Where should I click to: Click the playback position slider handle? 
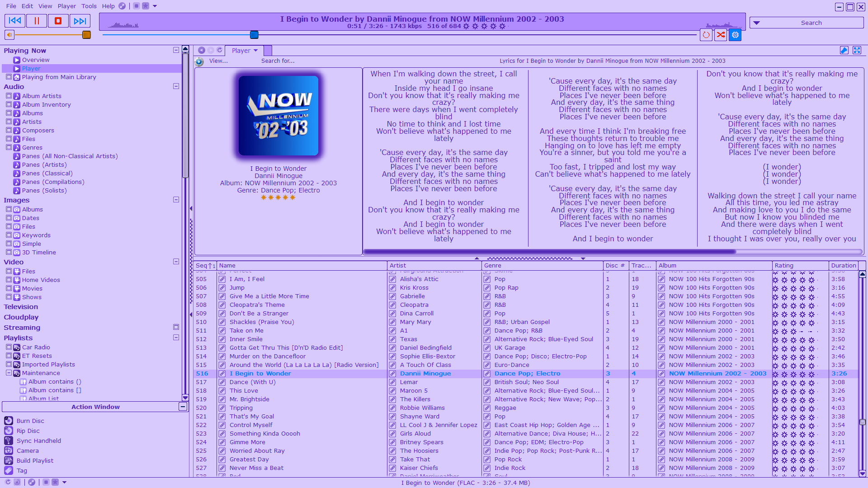[254, 35]
